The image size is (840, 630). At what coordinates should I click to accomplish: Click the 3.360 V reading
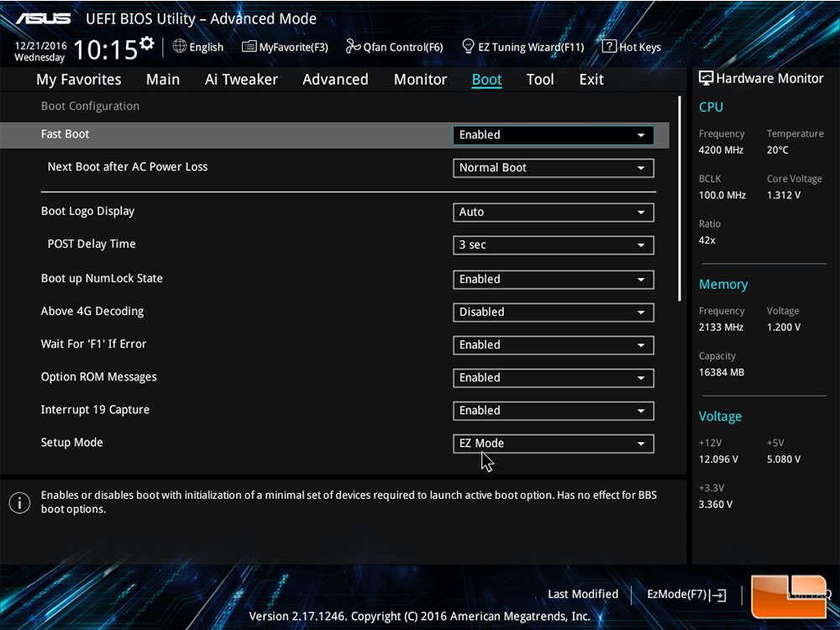coord(715,505)
